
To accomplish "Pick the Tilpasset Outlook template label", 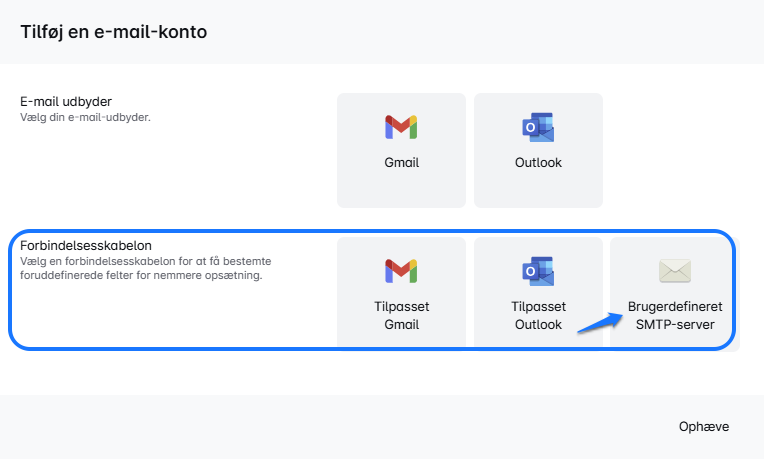I will point(538,315).
